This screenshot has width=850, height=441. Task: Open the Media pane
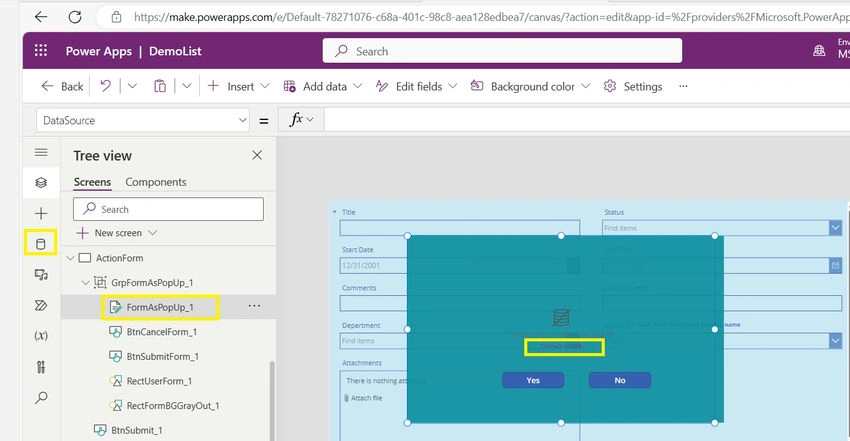tap(41, 275)
